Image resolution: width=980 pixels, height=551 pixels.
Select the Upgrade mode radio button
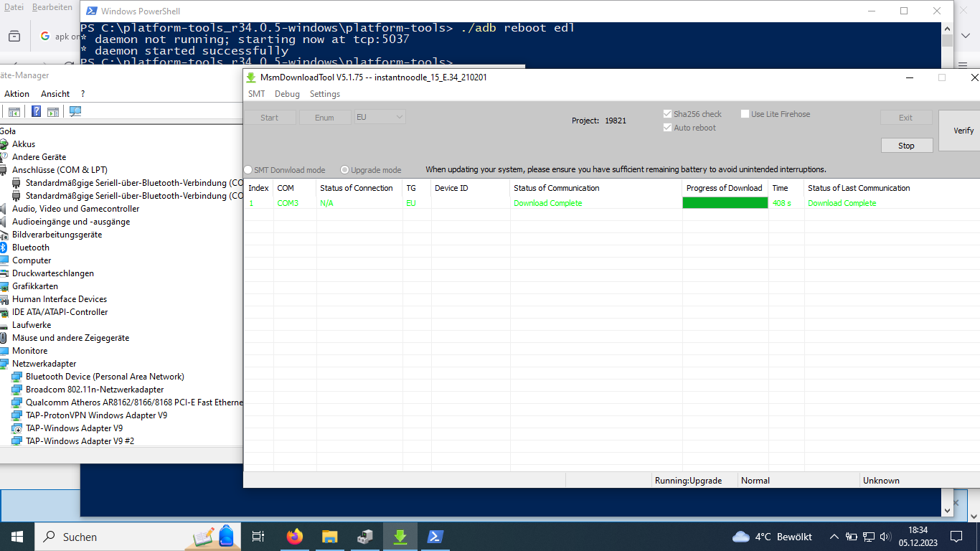(x=345, y=170)
